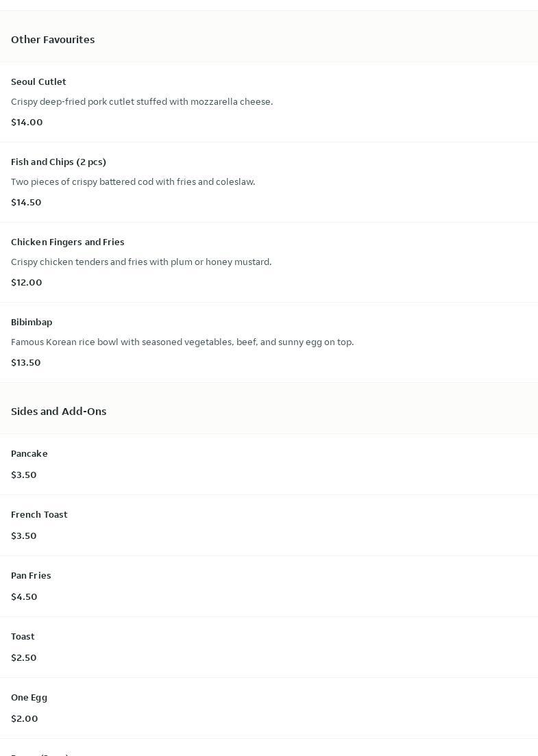This screenshot has height=756, width=538.
Task: Click the $14.00 Seoul Cutlet price
Action: pyautogui.click(x=27, y=122)
